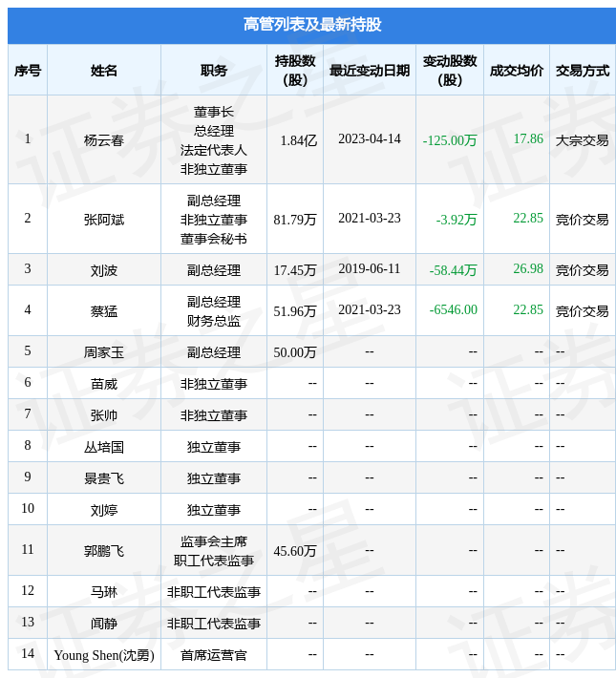Click the 首席运营官 position cell
The image size is (616, 678).
(214, 655)
